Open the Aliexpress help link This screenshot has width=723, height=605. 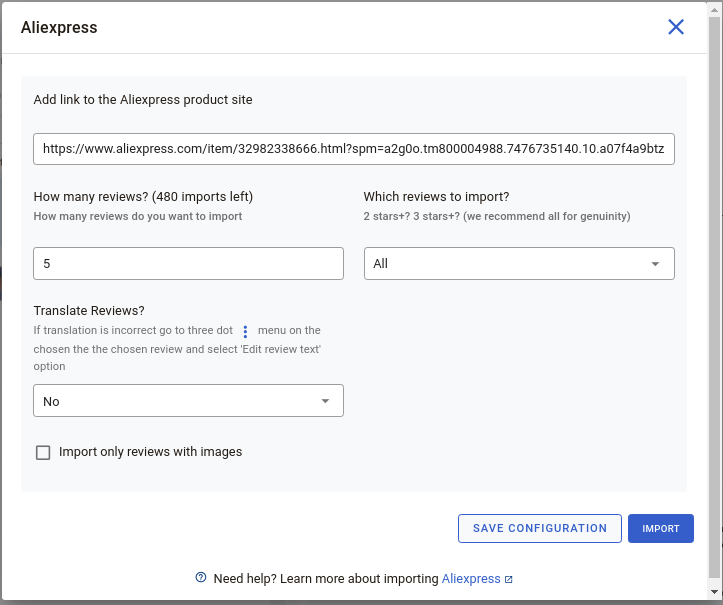(471, 579)
